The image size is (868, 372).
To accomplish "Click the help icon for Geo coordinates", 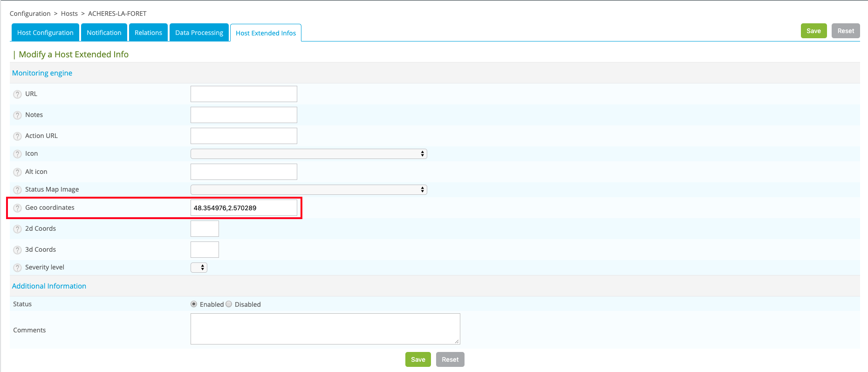I will point(17,208).
